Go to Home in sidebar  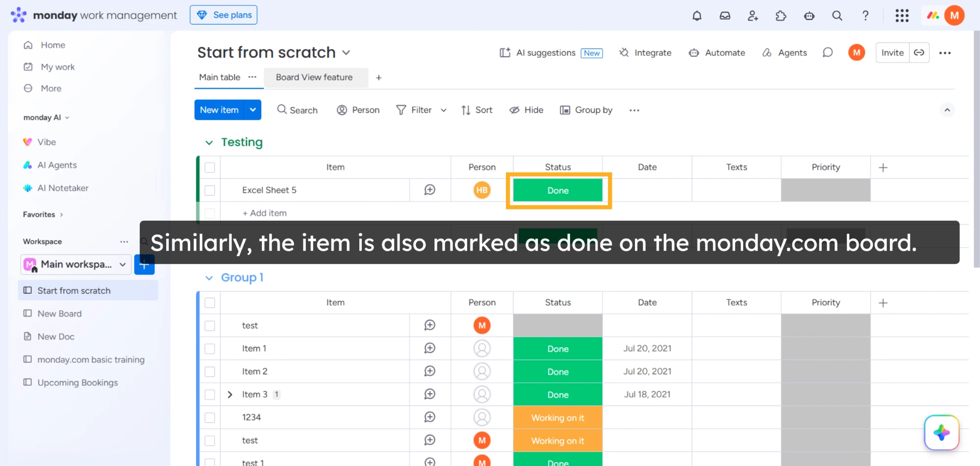[53, 45]
